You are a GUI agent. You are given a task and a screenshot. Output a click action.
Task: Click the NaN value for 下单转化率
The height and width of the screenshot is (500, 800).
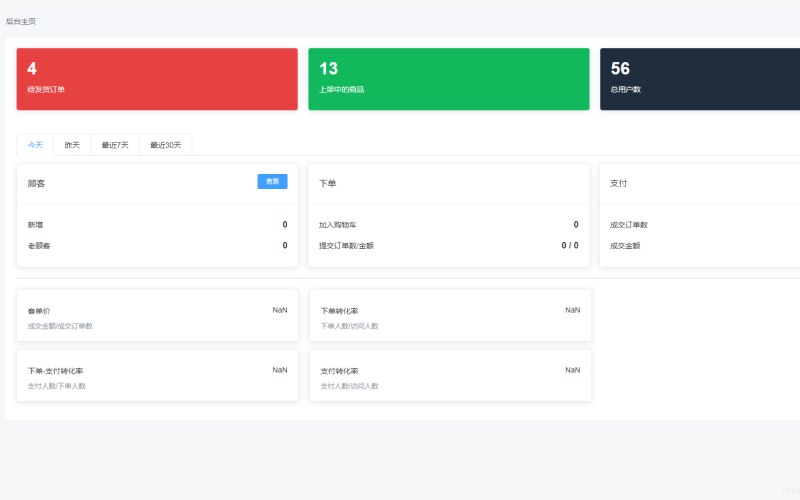572,310
